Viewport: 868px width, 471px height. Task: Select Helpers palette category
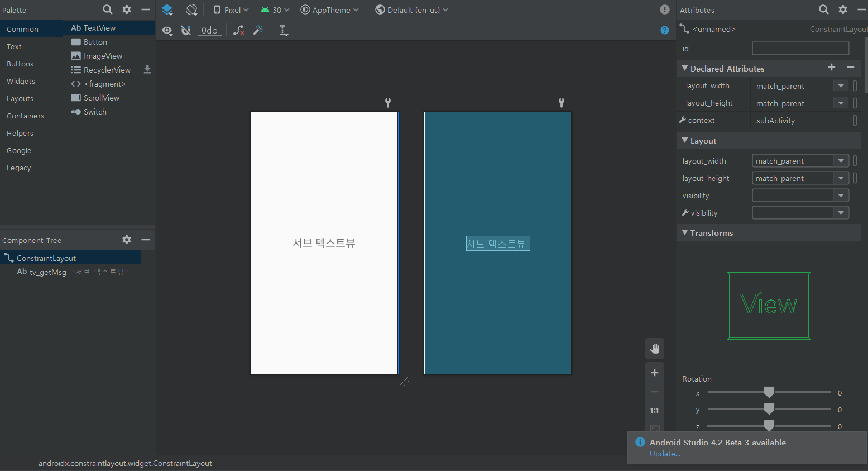(31, 133)
